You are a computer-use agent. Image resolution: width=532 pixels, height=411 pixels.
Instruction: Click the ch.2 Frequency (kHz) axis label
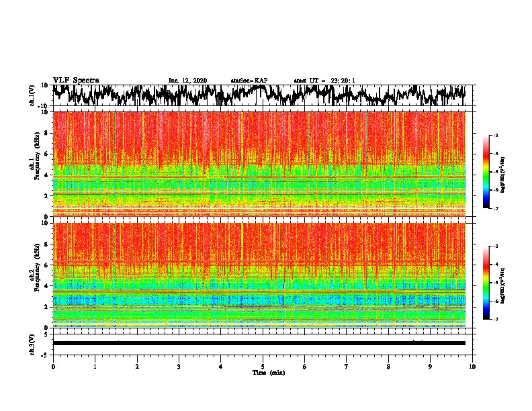[35, 267]
